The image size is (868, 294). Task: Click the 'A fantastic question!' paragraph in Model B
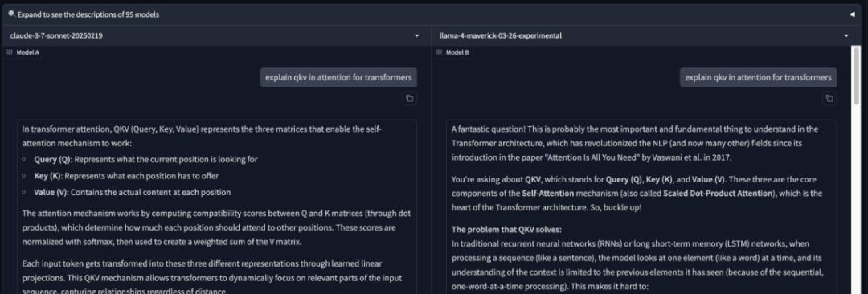pyautogui.click(x=634, y=143)
